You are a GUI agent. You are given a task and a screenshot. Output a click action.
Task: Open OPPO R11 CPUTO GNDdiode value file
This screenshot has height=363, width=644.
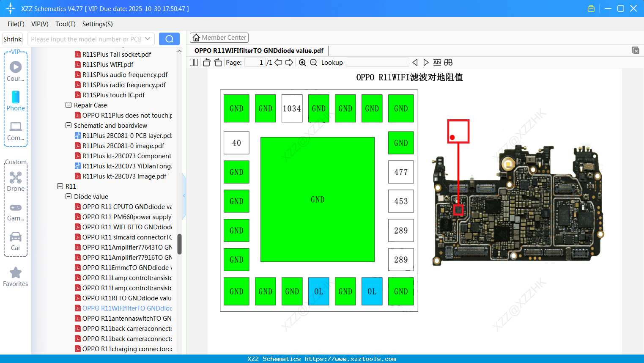click(127, 206)
